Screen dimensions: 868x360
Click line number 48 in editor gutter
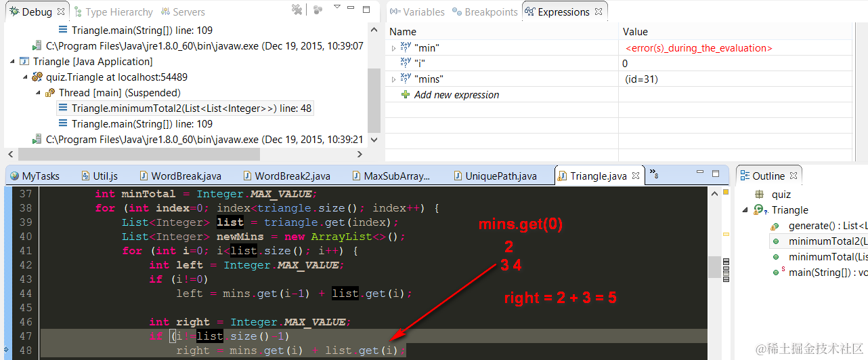point(26,351)
